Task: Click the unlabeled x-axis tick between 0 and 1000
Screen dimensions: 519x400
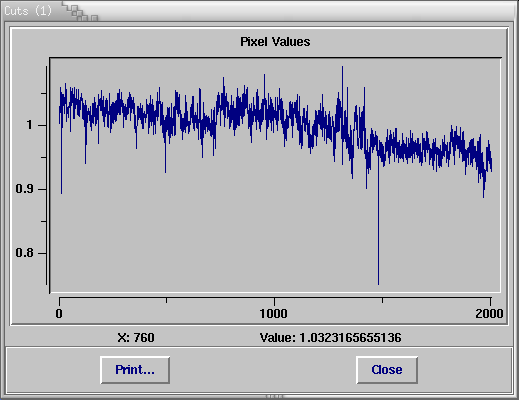Action: point(166,300)
